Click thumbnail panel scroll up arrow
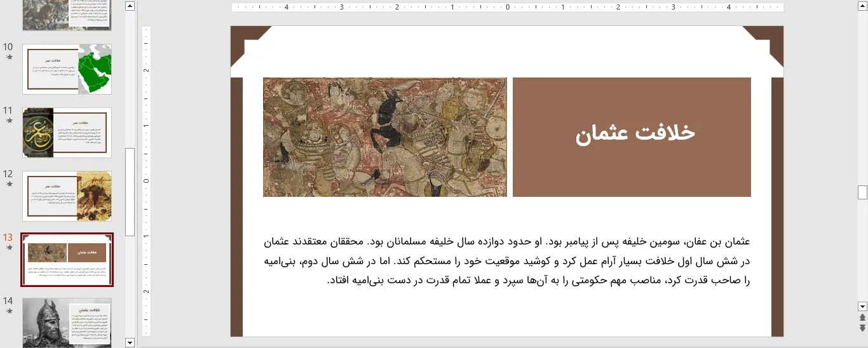868x348 pixels. [x=130, y=6]
